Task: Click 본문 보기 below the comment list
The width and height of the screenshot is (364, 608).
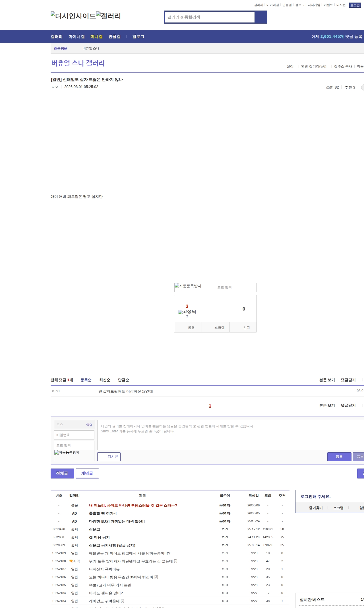Action: (x=327, y=405)
